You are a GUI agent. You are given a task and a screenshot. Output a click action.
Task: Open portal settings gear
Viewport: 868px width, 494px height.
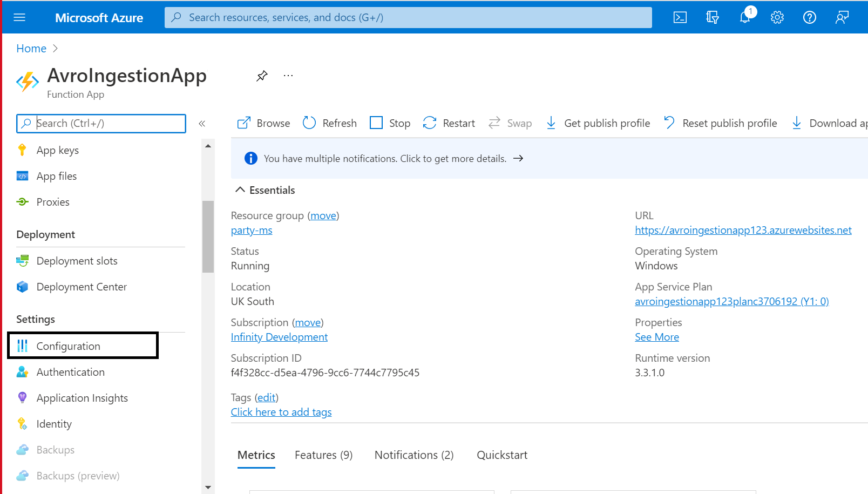click(777, 17)
